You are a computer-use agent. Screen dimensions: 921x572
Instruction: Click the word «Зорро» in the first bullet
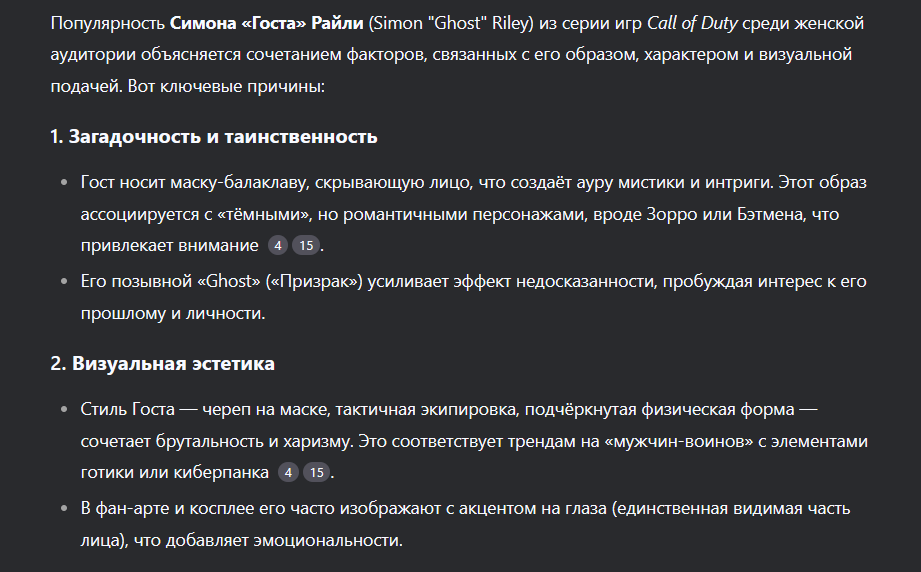[671, 214]
